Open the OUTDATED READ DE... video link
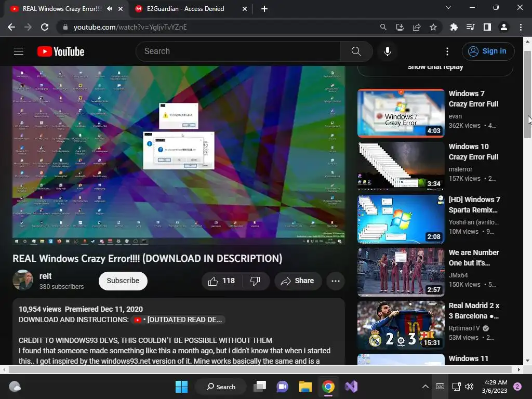The image size is (532, 399). [178, 320]
